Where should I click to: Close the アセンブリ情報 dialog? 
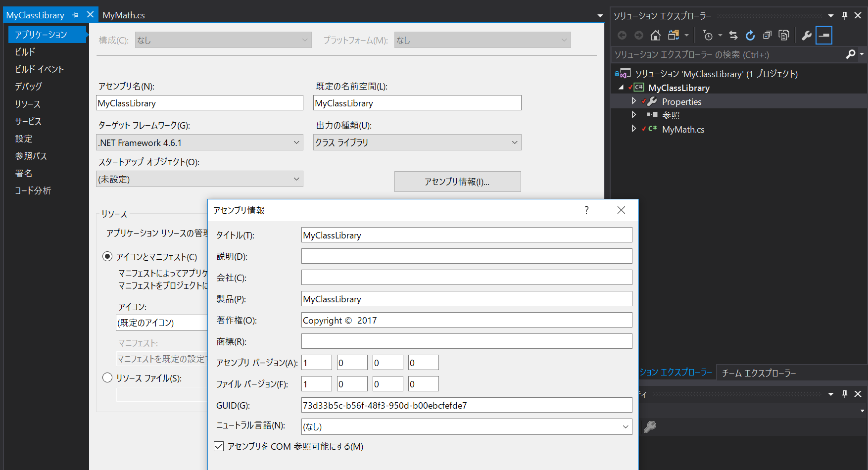622,210
